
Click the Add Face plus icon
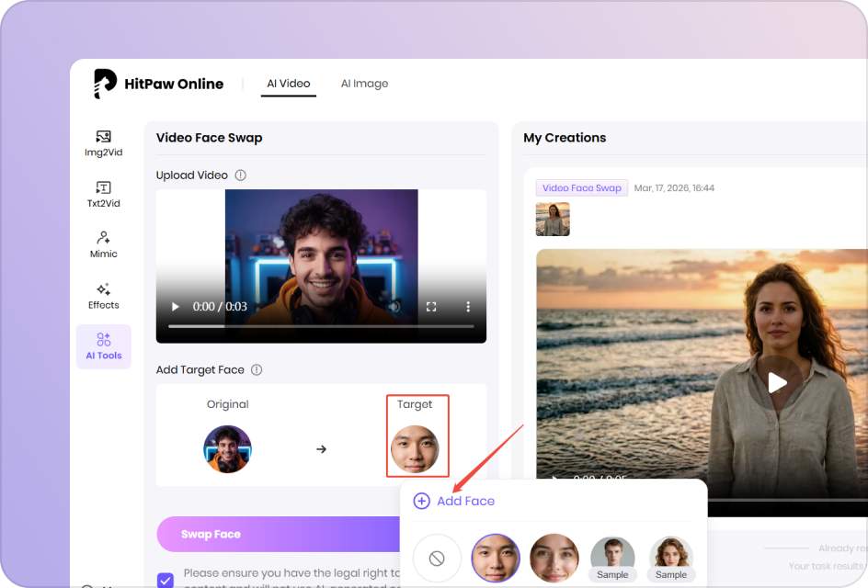point(422,501)
